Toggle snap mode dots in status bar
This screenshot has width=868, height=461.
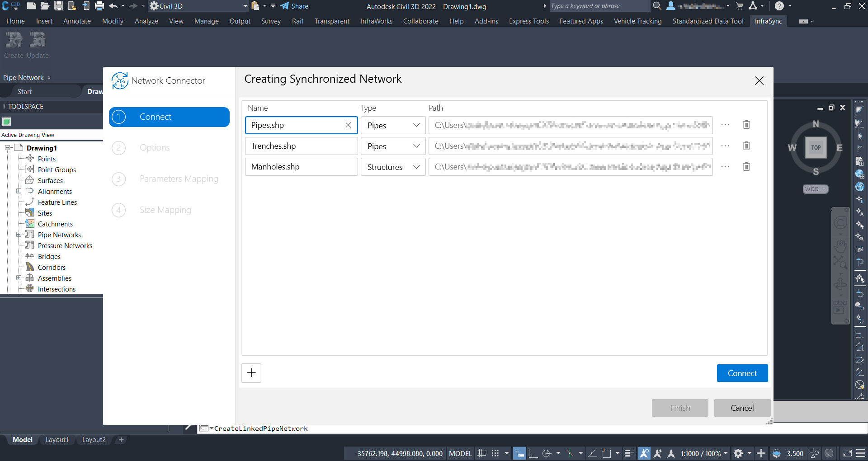[495, 453]
